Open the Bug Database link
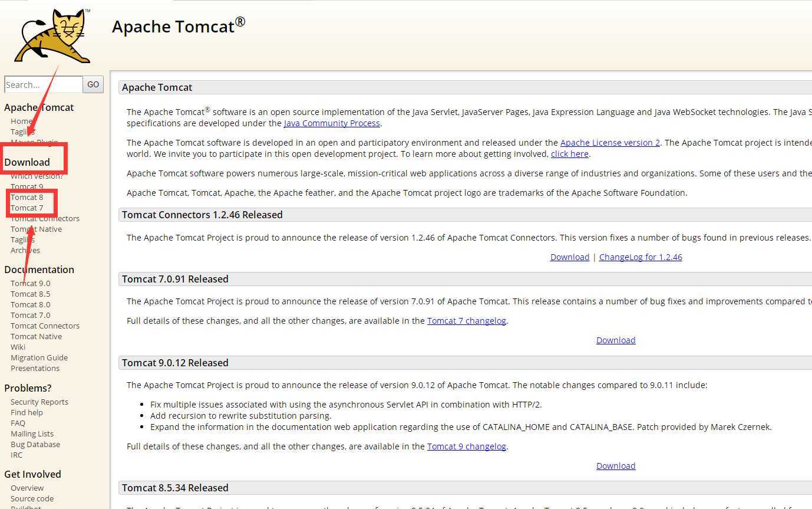 (x=35, y=444)
